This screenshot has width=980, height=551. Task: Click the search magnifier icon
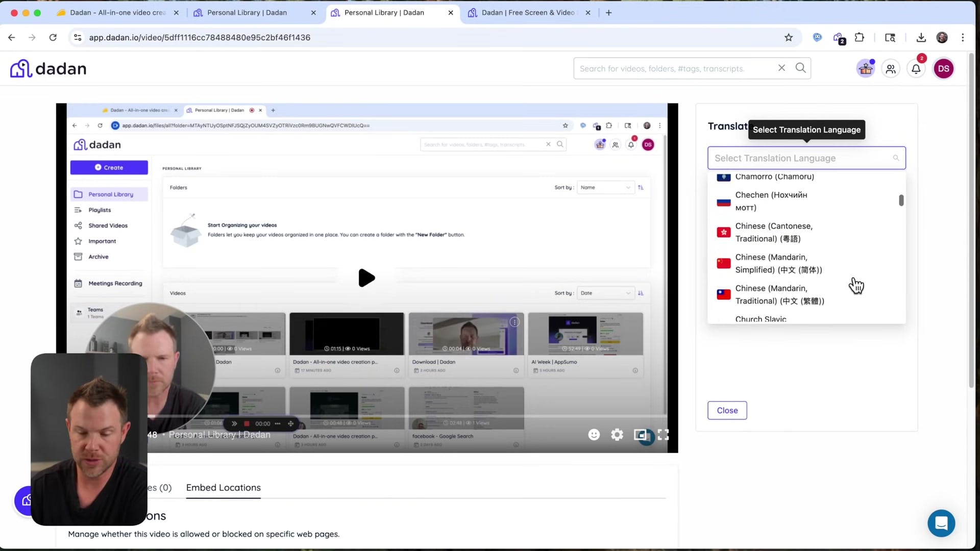pos(800,68)
